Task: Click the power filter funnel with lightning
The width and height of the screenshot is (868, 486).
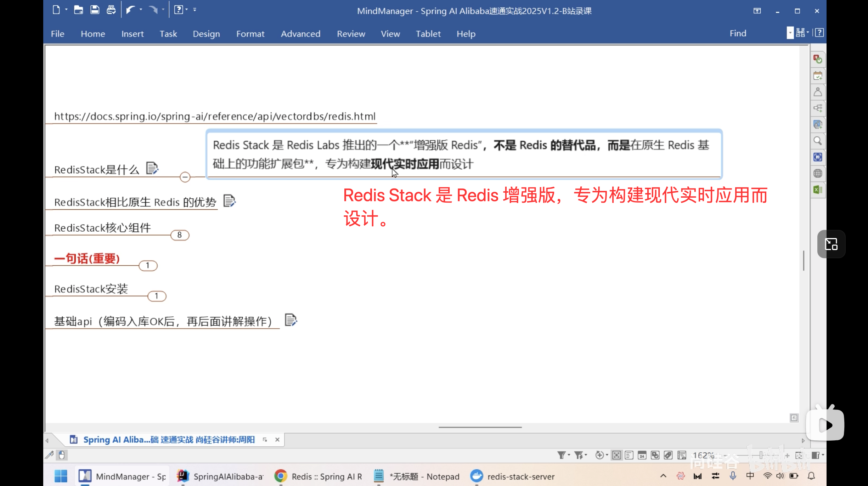Action: pos(579,455)
